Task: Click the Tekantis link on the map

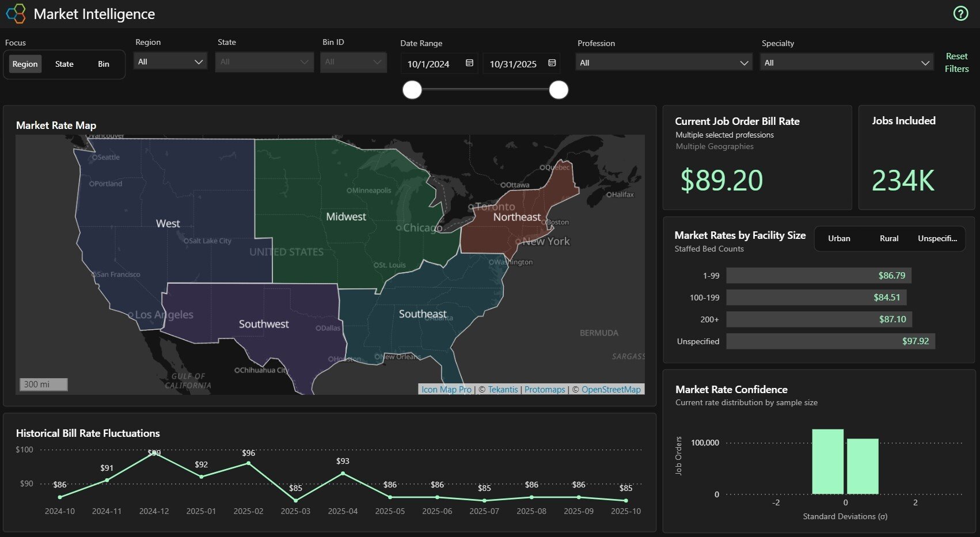Action: [502, 389]
